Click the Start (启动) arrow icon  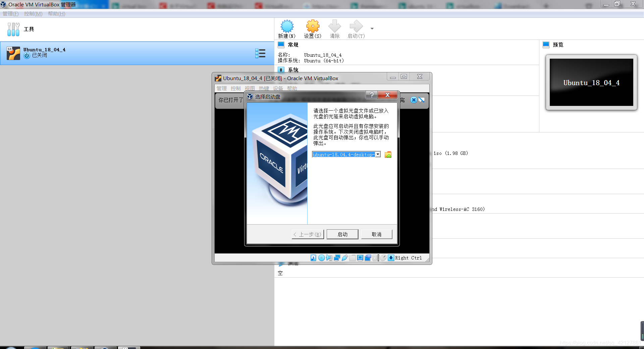(356, 29)
